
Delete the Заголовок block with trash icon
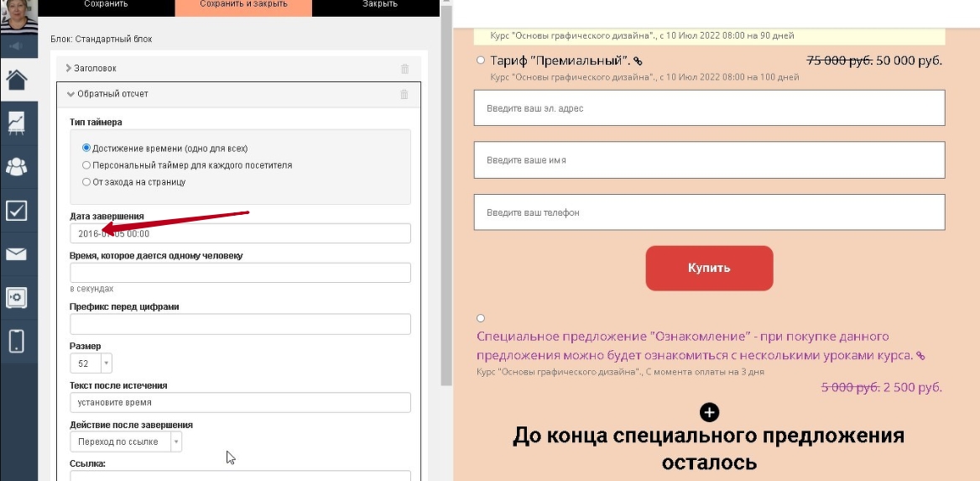[x=404, y=68]
